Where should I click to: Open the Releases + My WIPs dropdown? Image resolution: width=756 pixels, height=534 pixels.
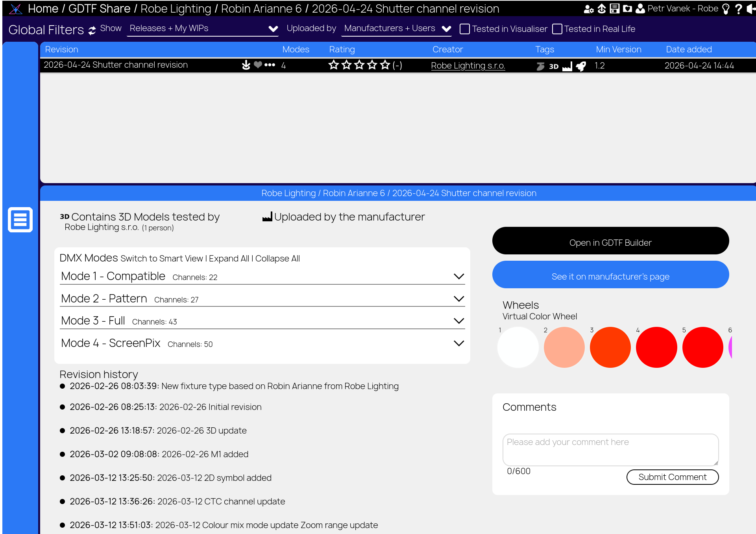(203, 29)
